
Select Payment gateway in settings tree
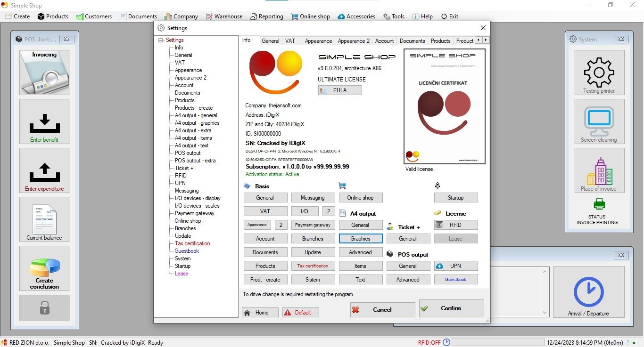pyautogui.click(x=194, y=213)
